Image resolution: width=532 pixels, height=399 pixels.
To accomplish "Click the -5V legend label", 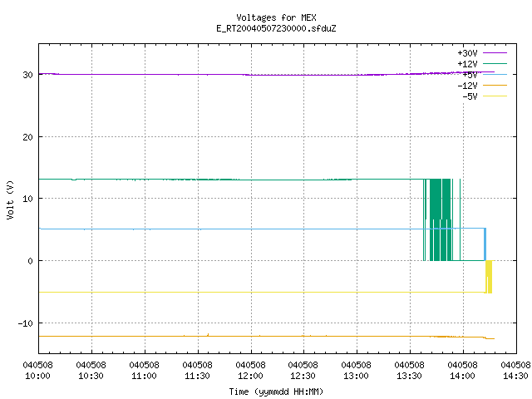I will click(470, 96).
